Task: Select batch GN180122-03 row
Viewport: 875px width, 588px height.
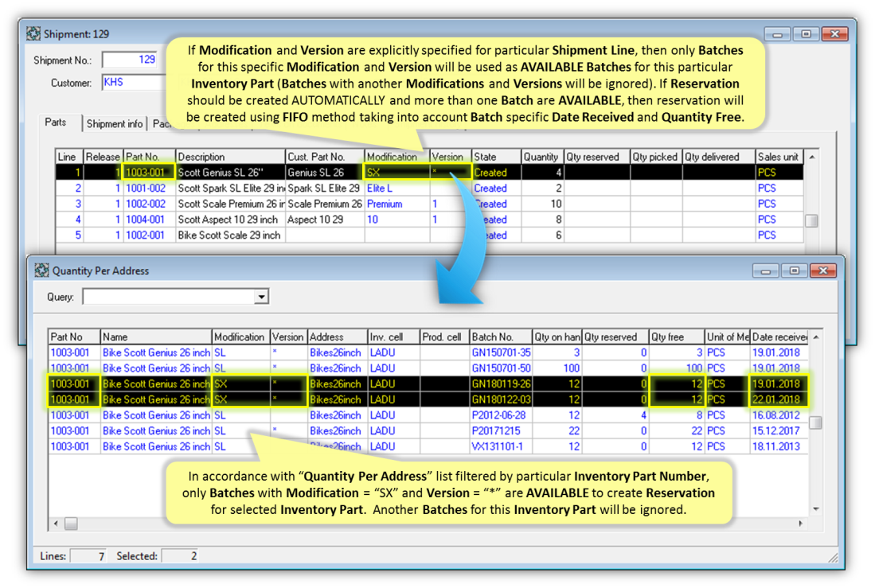Action: [x=428, y=399]
